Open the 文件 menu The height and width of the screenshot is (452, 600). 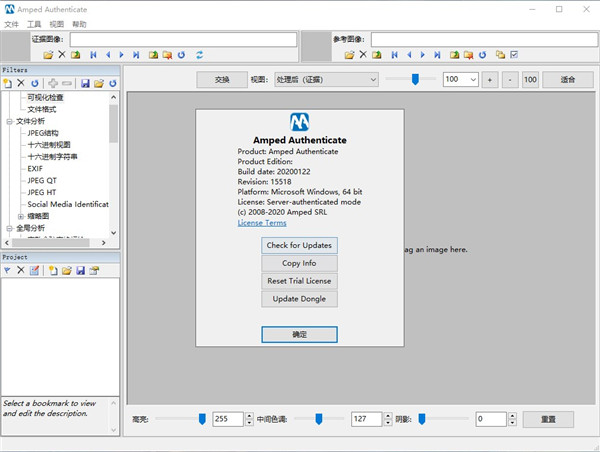pos(11,24)
